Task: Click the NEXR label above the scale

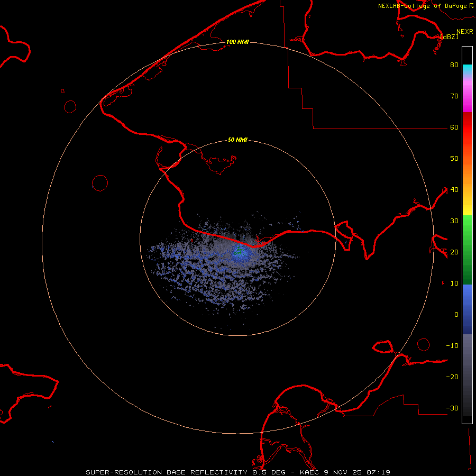Action: (x=465, y=32)
